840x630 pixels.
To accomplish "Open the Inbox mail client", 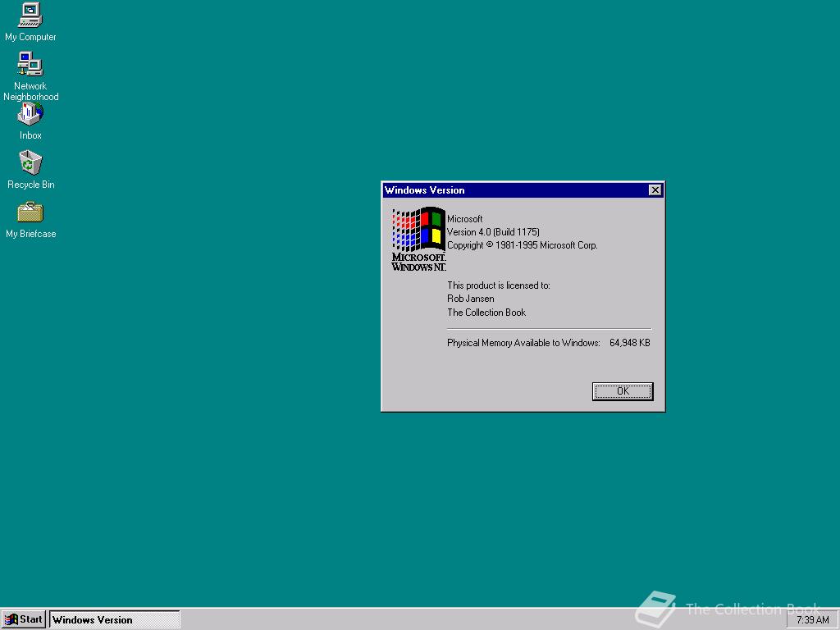I will [x=30, y=115].
